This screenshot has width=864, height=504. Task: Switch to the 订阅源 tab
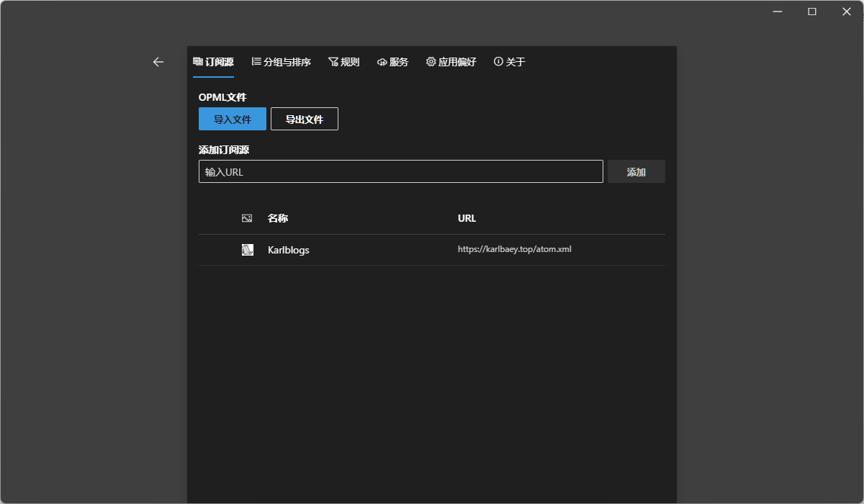point(213,62)
